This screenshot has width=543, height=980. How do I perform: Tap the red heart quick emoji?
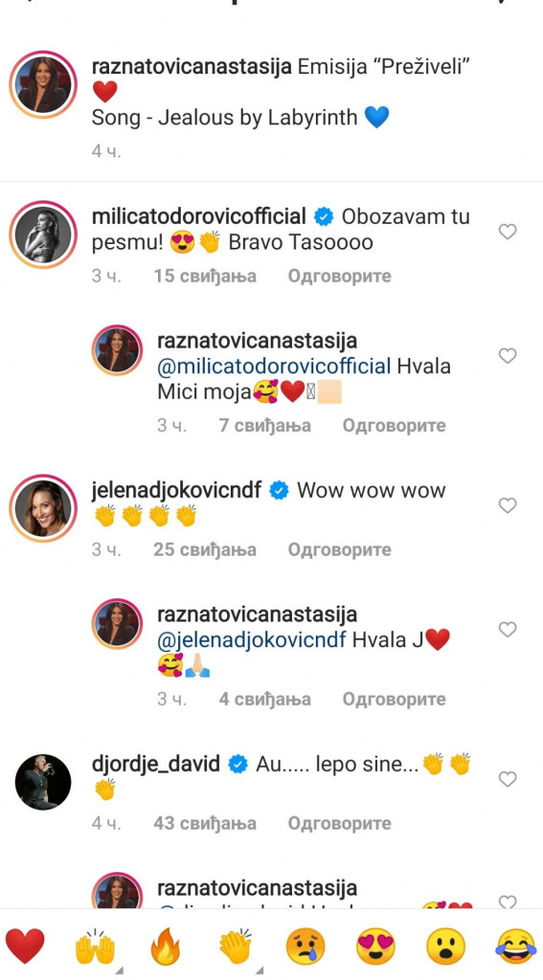[25, 945]
